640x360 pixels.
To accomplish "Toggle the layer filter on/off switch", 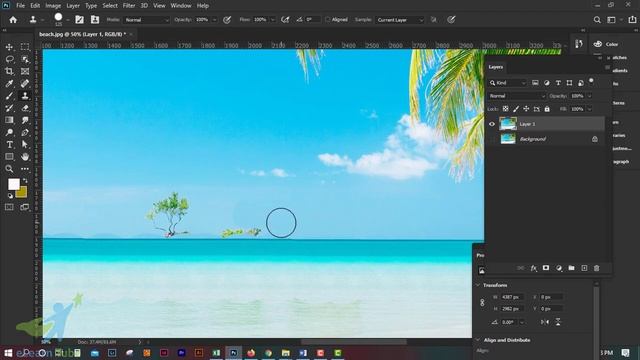I will click(x=591, y=82).
